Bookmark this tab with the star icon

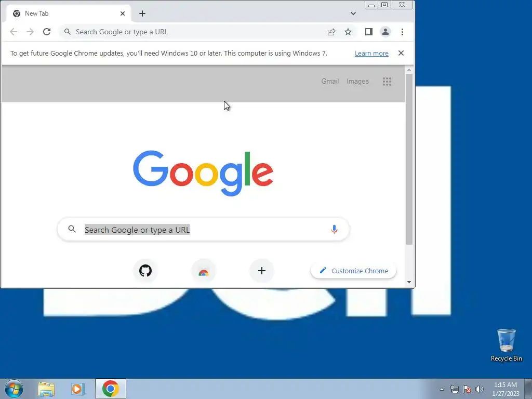348,32
